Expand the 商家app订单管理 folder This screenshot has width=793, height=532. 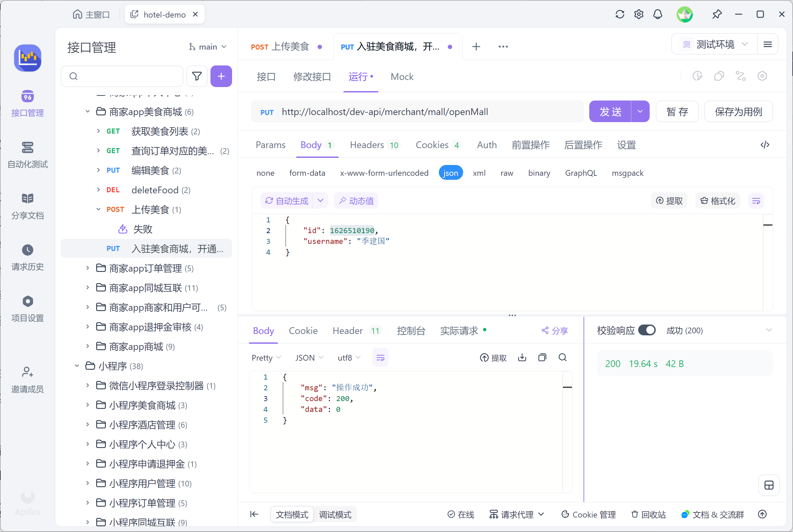click(x=87, y=268)
